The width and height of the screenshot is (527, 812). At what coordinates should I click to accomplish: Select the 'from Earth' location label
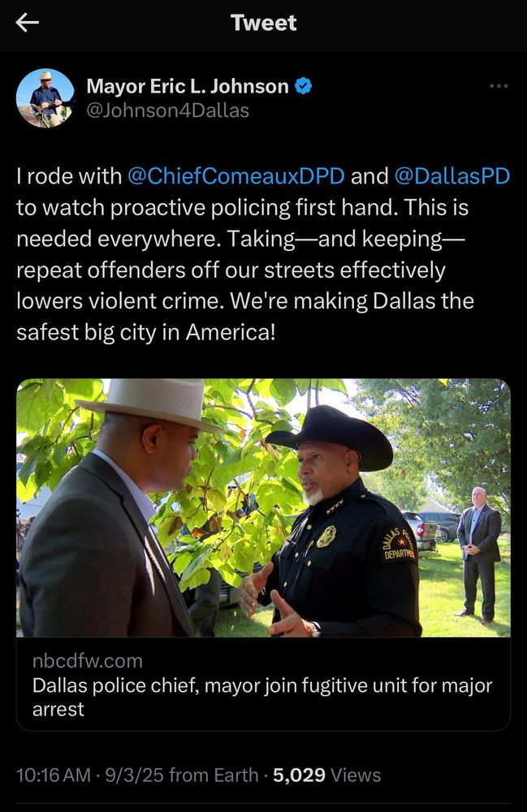214,775
